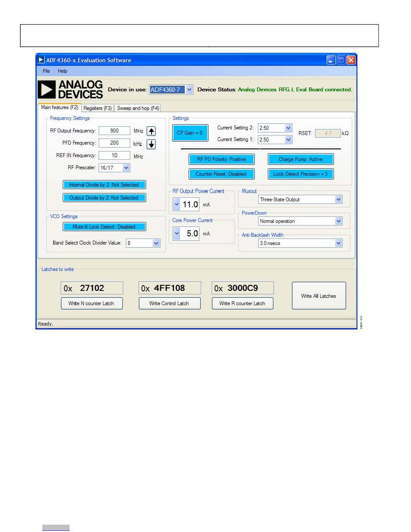Toggle RF PD Polarity: Positive
This screenshot has height=532, width=411.
pyautogui.click(x=222, y=159)
